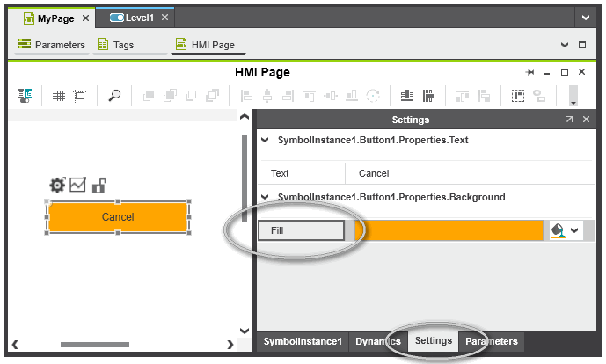Image resolution: width=606 pixels, height=364 pixels.
Task: Switch to the Level1 document tab
Action: [139, 18]
